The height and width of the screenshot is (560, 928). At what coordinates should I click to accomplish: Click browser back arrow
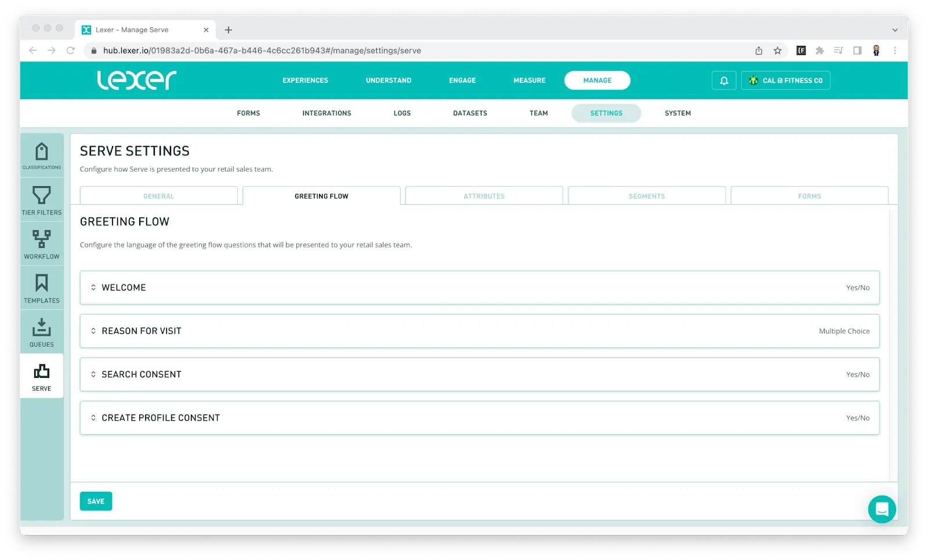tap(33, 50)
